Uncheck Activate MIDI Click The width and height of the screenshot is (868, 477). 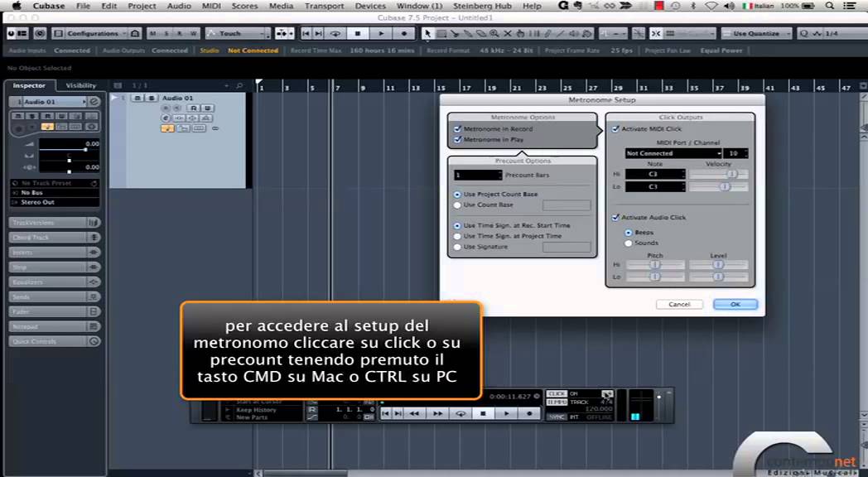pos(615,129)
